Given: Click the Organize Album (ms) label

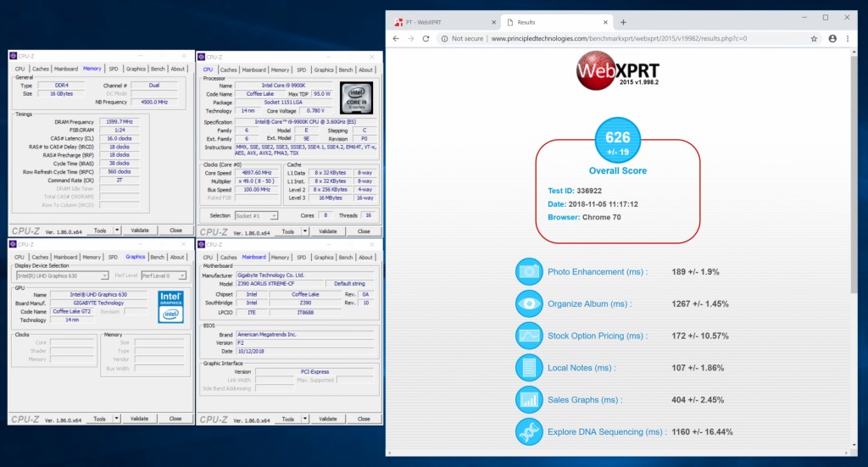Looking at the screenshot, I should point(590,303).
